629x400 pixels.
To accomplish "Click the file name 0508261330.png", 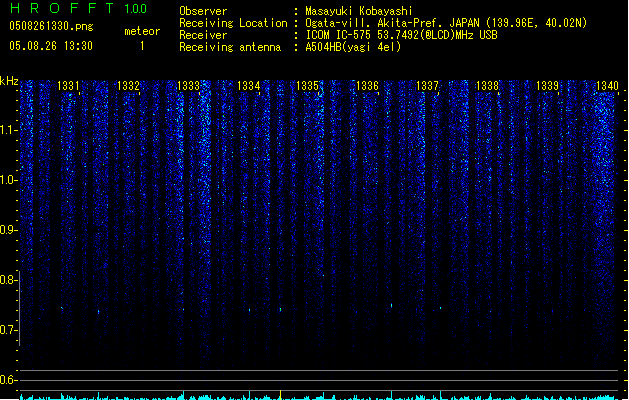I will pos(51,26).
